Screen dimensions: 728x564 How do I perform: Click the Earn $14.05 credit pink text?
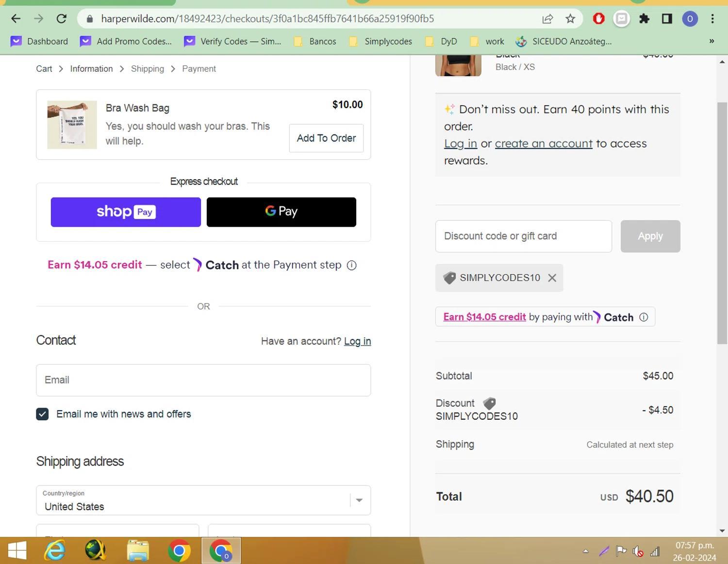(95, 265)
